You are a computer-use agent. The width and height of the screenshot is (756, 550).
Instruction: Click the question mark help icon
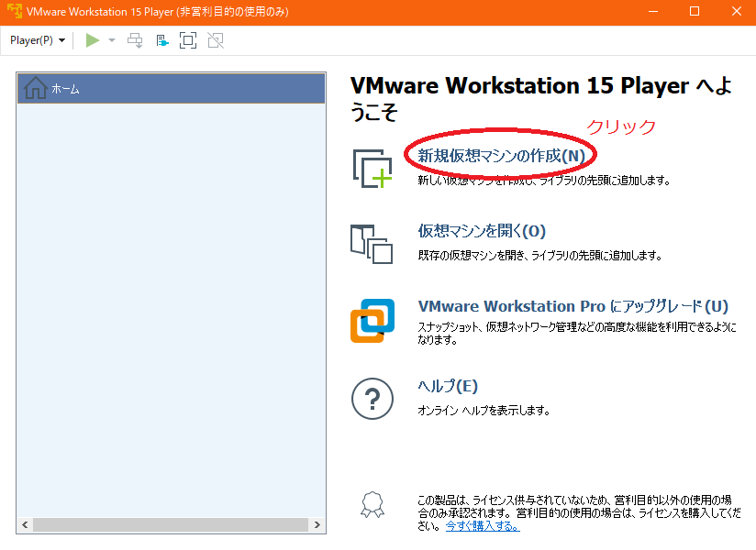pyautogui.click(x=372, y=399)
